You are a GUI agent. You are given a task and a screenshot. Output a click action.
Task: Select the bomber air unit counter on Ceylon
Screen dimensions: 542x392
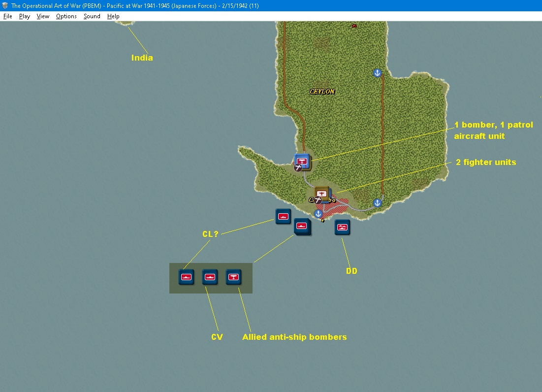click(302, 162)
